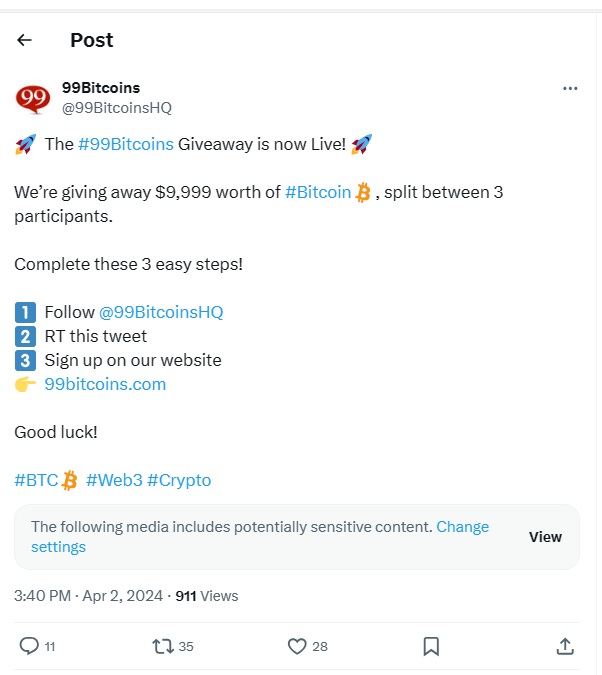Viewport: 602px width, 675px height.
Task: View the hidden sensitive media
Action: (545, 537)
